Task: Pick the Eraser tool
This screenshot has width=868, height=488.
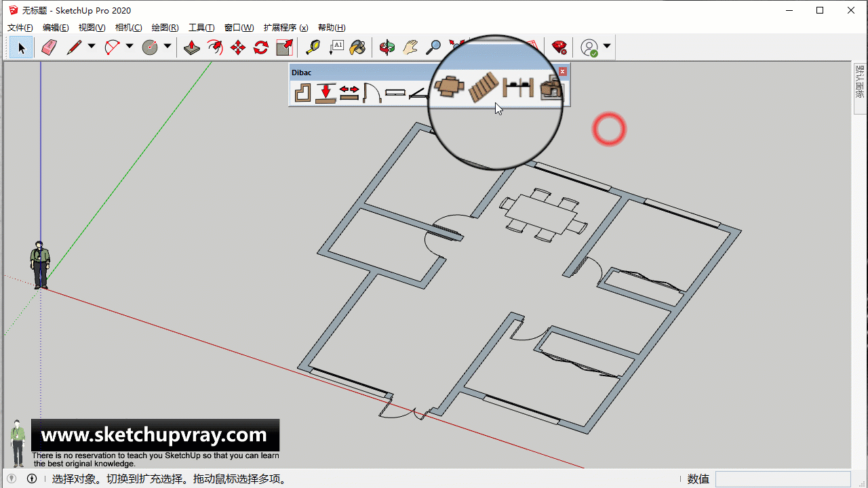Action: tap(49, 47)
